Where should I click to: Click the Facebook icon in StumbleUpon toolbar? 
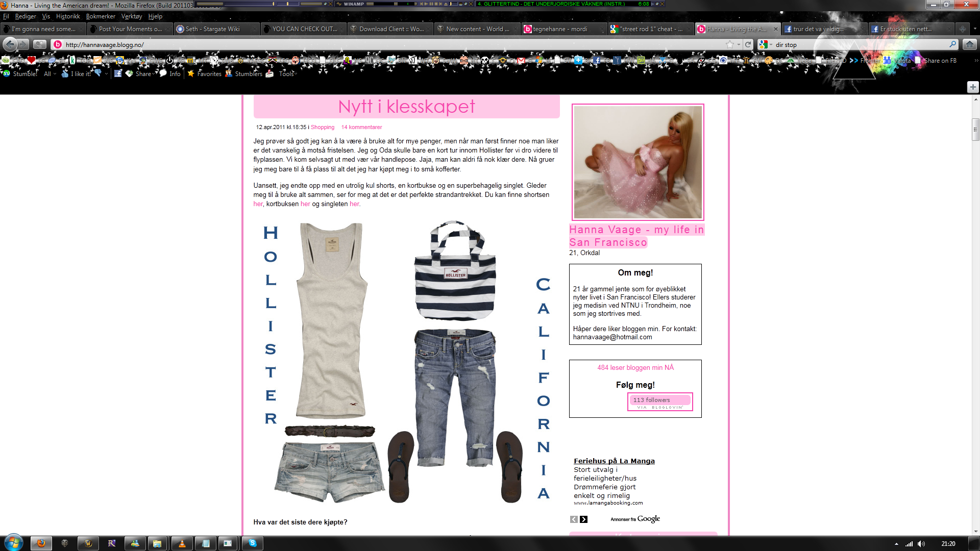click(118, 73)
